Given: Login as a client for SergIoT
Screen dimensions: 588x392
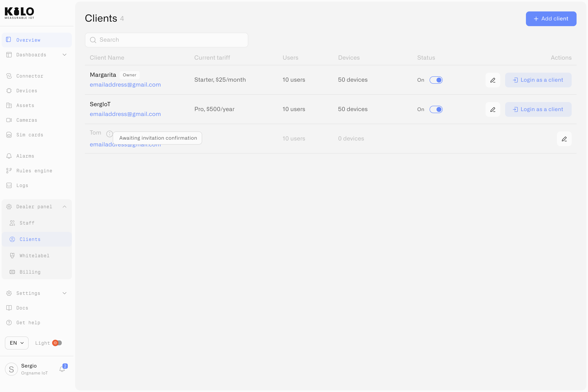Looking at the screenshot, I should (x=538, y=109).
